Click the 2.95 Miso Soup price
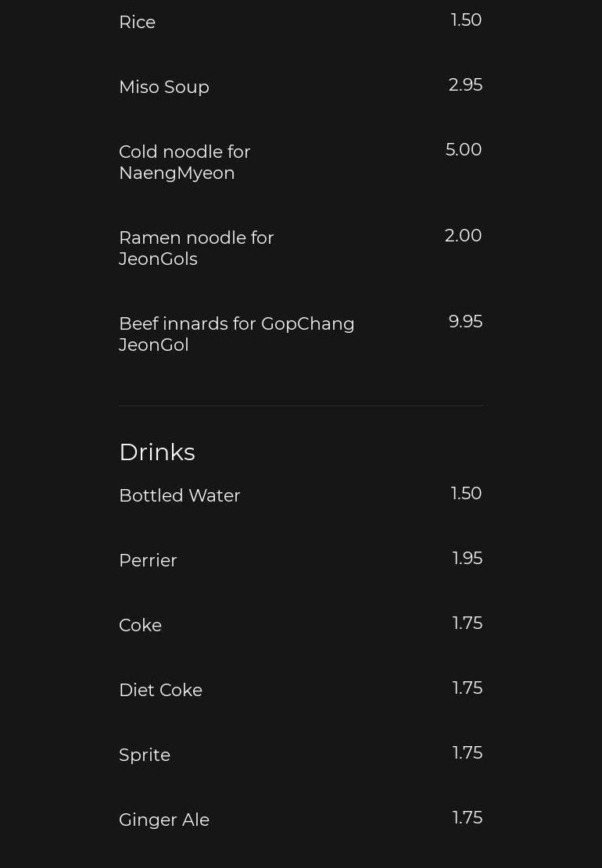 pyautogui.click(x=465, y=84)
